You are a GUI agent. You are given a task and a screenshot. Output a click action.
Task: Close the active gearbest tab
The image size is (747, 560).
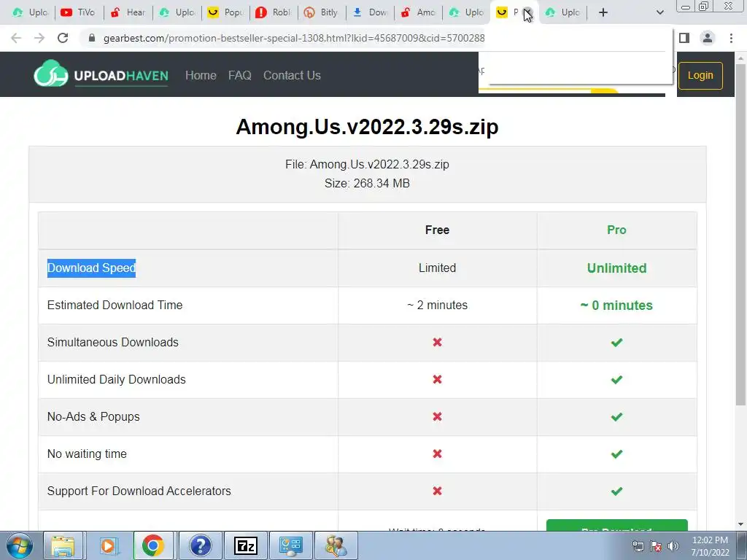pos(528,12)
